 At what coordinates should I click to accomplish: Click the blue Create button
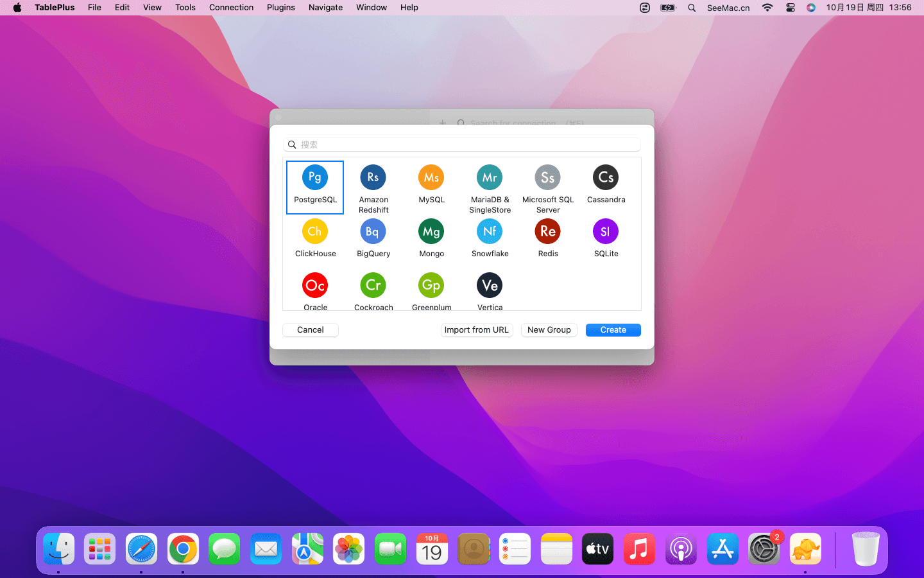pos(613,329)
